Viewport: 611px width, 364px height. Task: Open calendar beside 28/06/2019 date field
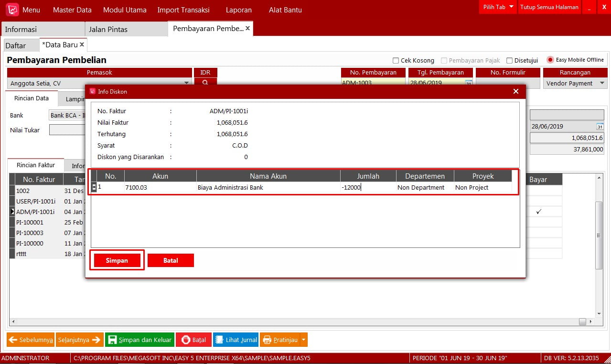600,127
